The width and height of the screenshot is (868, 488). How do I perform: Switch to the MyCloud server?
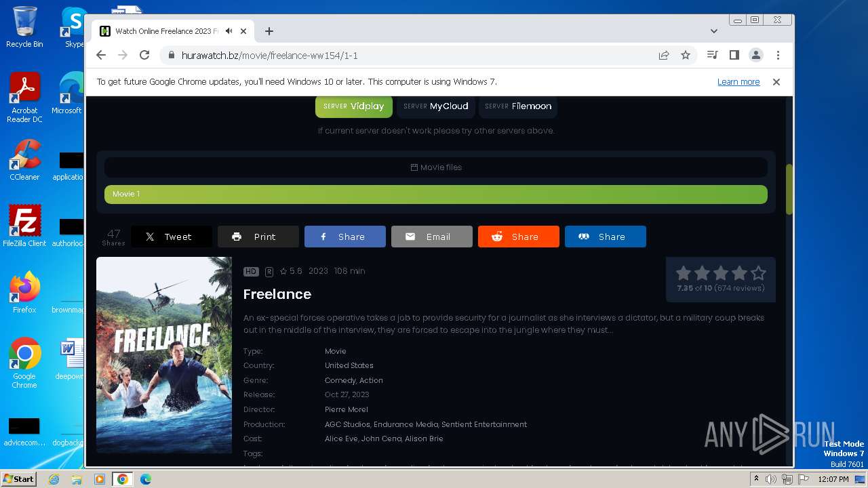435,106
